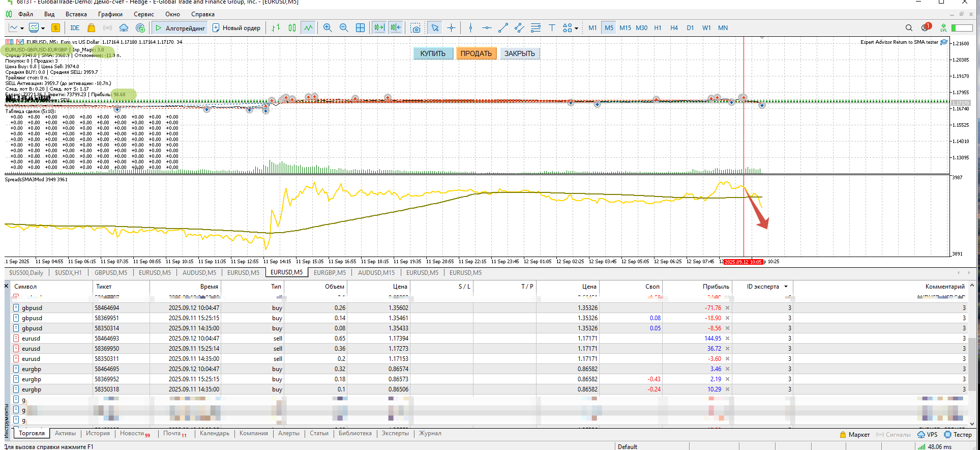980x450 pixels.
Task: Switch timeframe to D1
Action: tap(690, 28)
